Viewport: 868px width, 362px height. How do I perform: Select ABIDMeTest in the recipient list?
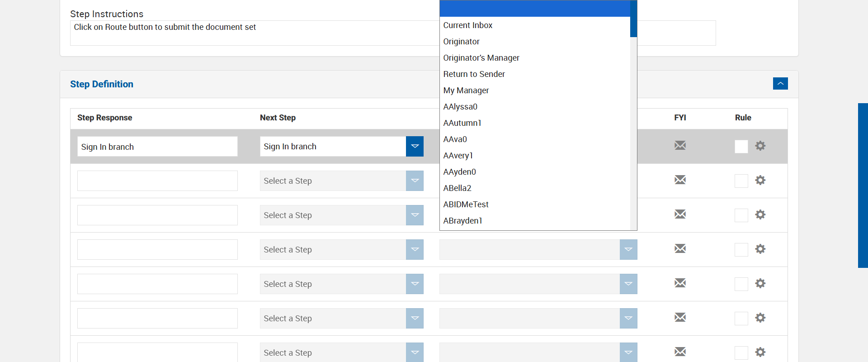click(466, 205)
